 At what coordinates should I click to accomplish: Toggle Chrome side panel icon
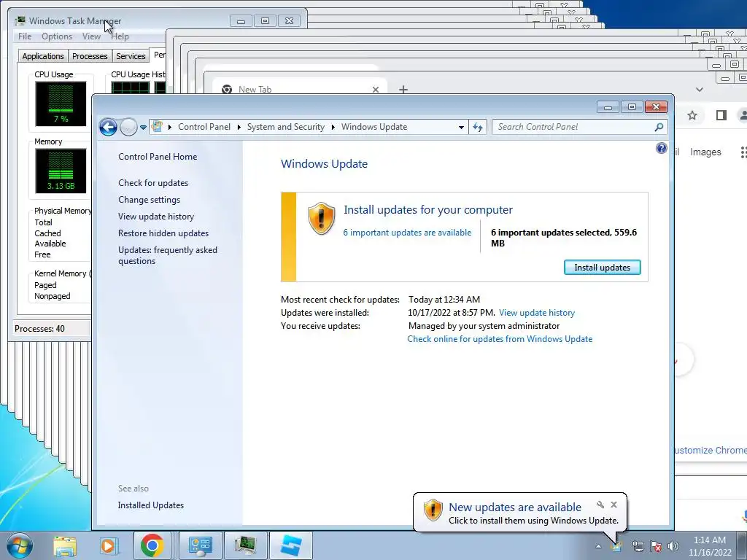pyautogui.click(x=721, y=115)
